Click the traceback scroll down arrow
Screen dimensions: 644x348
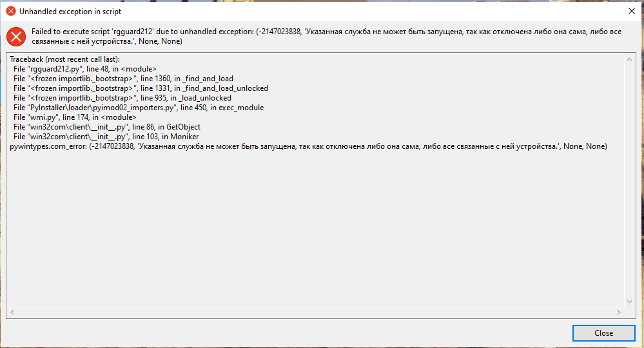630,301
